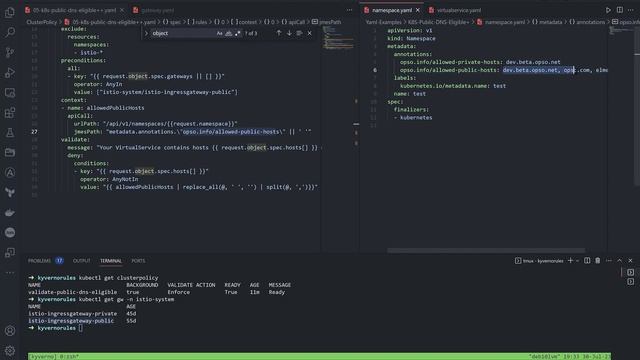The width and height of the screenshot is (640, 360).
Task: Show additional views ellipsis in activity bar
Action: click(10, 273)
